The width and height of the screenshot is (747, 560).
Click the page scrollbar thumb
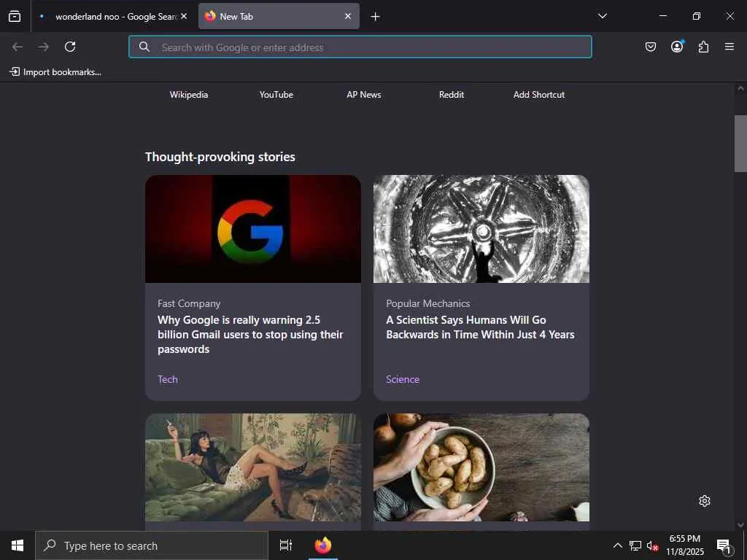coord(740,144)
